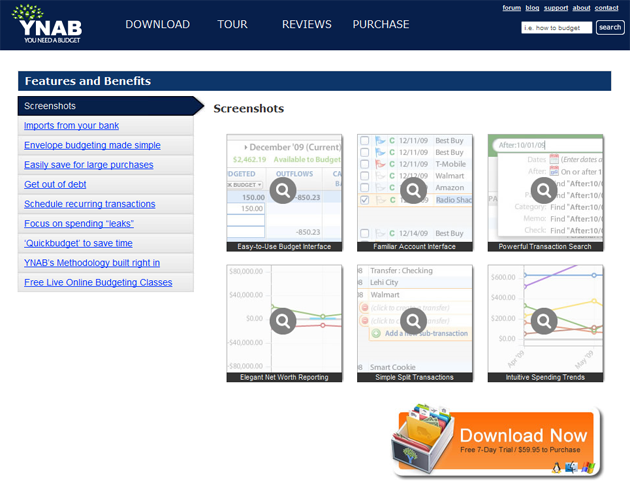Click the Windows flag platform icon
The width and height of the screenshot is (630, 494).
(x=588, y=467)
